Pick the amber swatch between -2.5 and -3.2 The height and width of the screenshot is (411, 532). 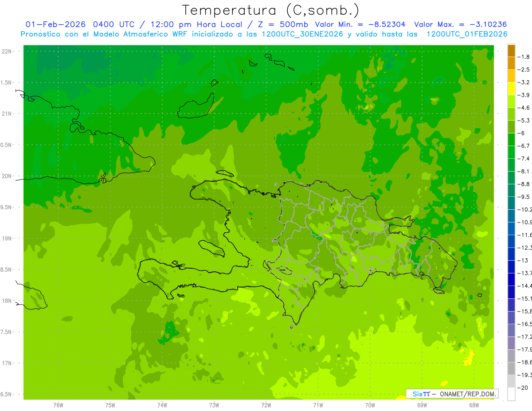tap(511, 76)
